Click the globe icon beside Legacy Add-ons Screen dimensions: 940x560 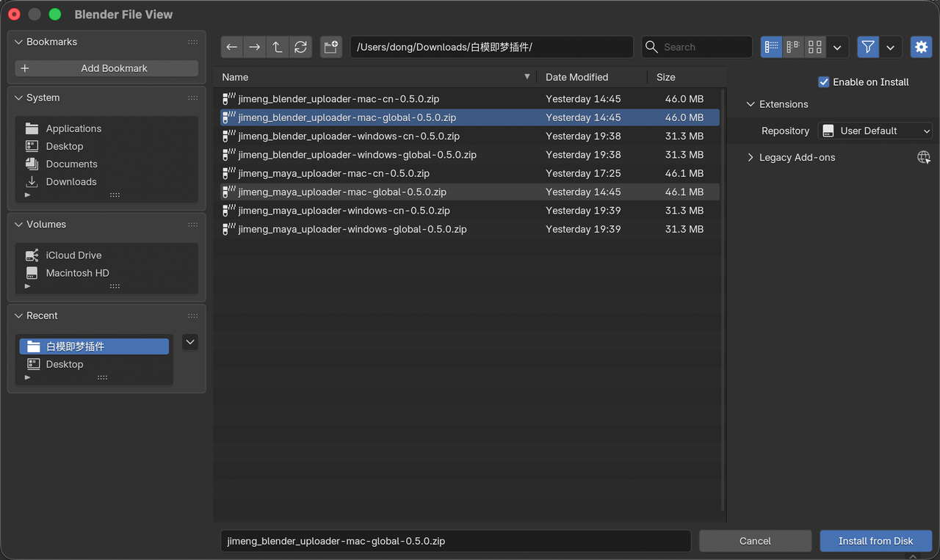pos(924,157)
